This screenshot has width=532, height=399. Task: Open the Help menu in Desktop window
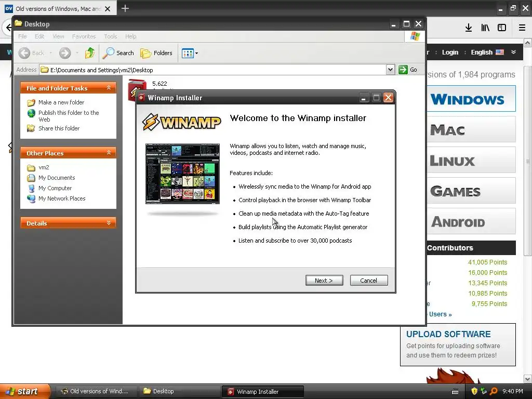130,36
